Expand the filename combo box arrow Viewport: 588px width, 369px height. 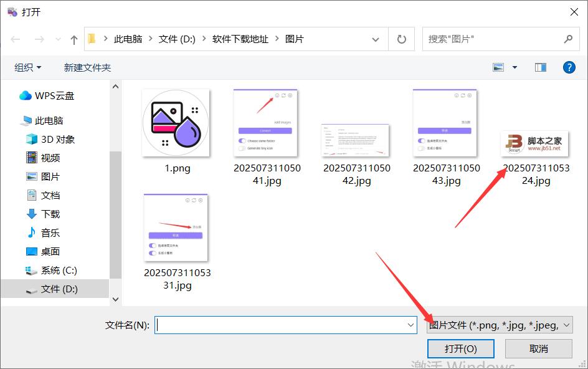(x=410, y=325)
